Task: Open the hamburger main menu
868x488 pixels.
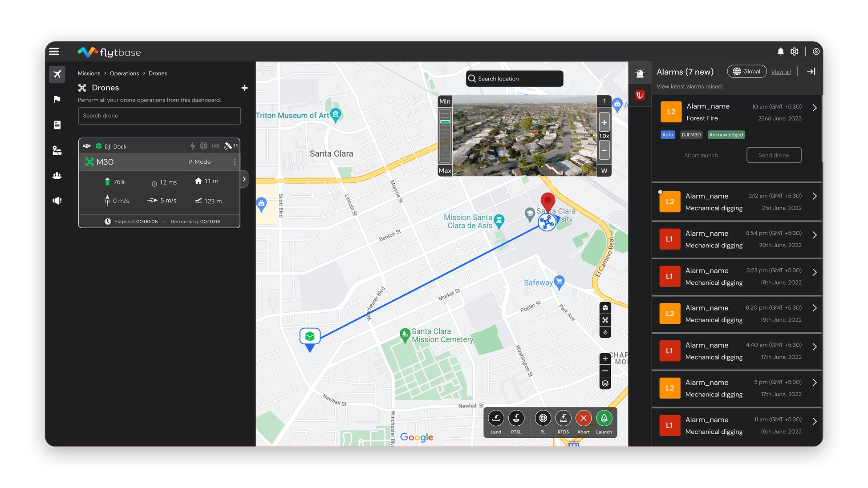Action: [x=54, y=52]
